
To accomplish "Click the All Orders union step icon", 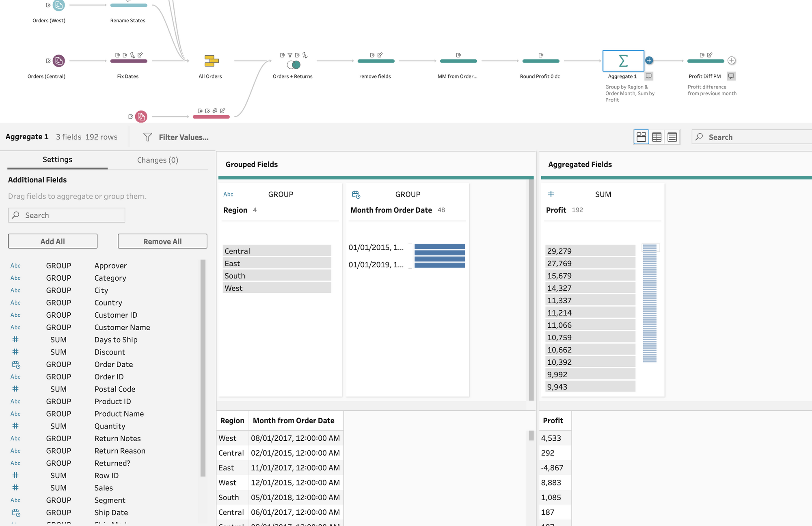I will (212, 61).
